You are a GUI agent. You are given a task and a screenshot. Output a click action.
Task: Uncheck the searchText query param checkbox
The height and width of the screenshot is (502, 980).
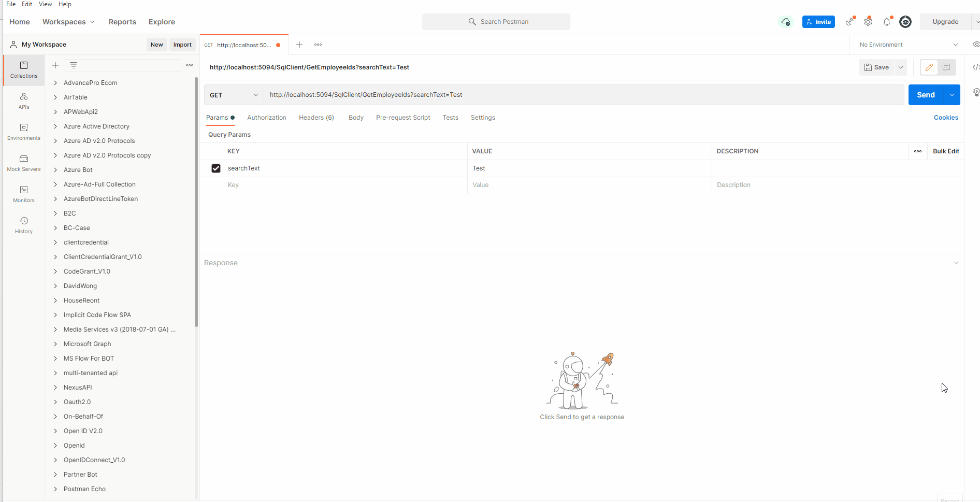tap(216, 168)
